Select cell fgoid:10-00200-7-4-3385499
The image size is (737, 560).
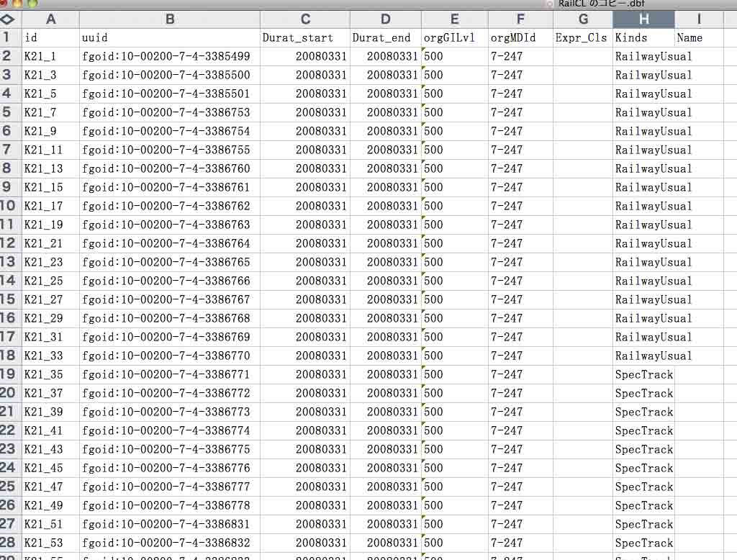click(170, 56)
